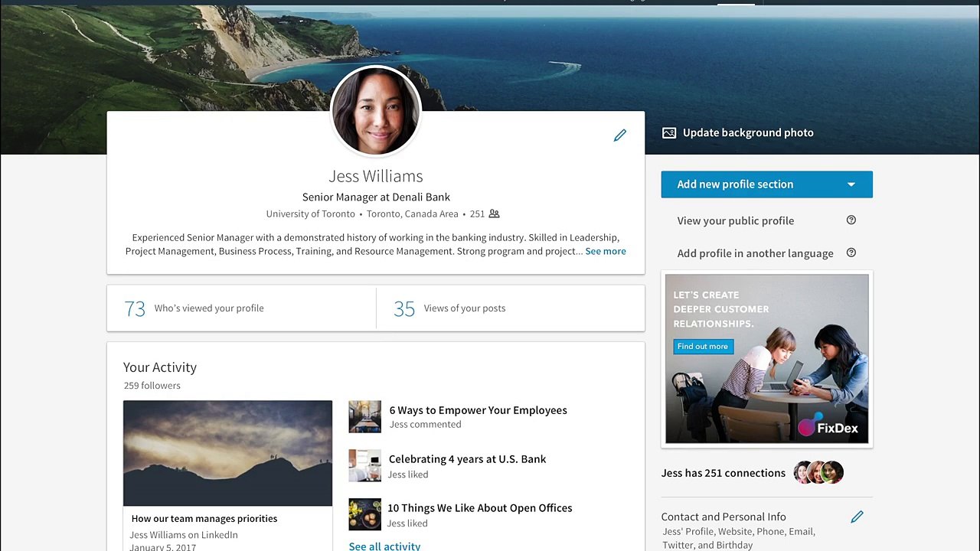Click the connections people icon next to 251
The height and width of the screenshot is (551, 980).
pyautogui.click(x=495, y=214)
